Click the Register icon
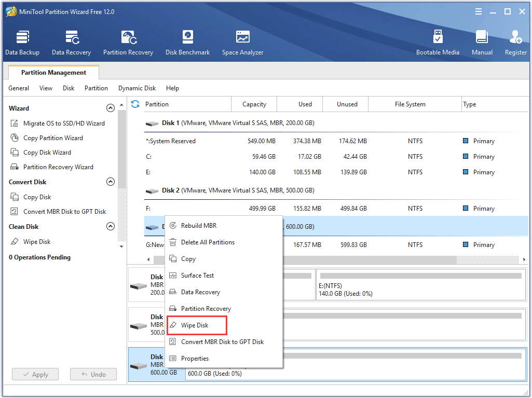Image resolution: width=532 pixels, height=398 pixels. (516, 43)
